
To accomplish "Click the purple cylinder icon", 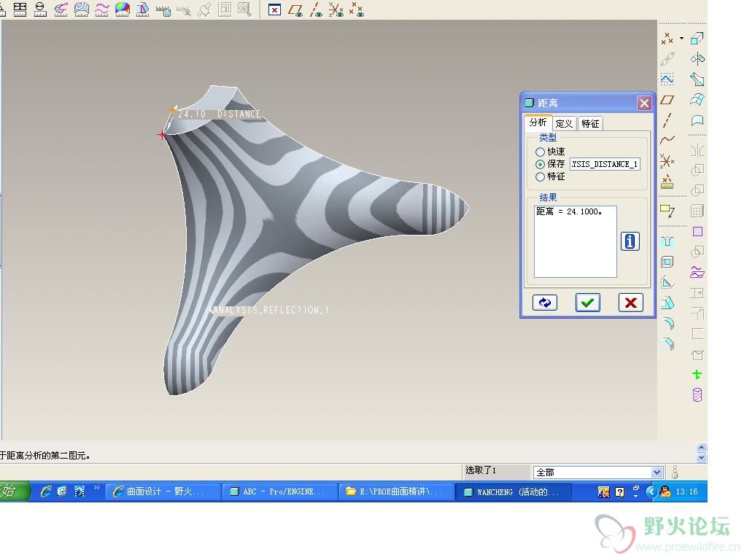I will pos(697,394).
